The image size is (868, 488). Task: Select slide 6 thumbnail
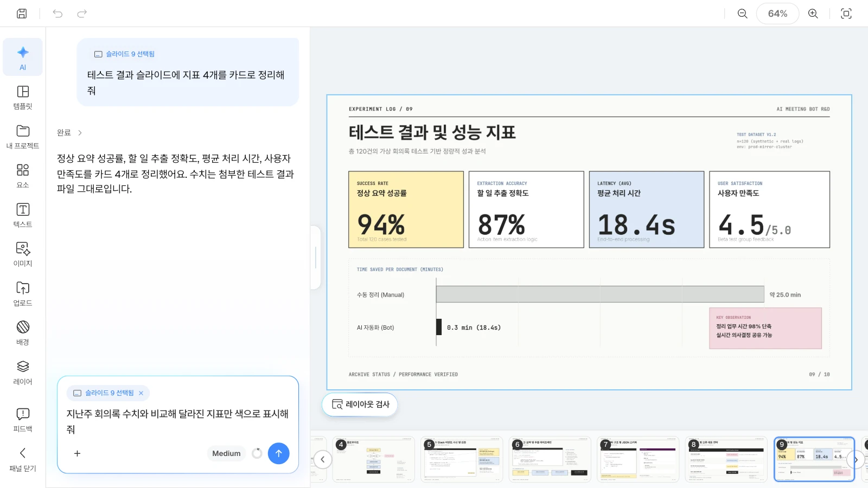(550, 459)
